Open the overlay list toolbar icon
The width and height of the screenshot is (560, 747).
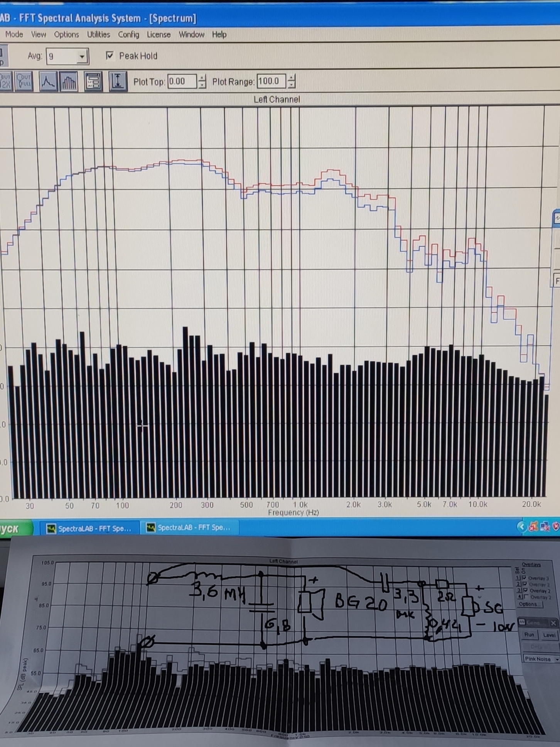click(x=93, y=82)
